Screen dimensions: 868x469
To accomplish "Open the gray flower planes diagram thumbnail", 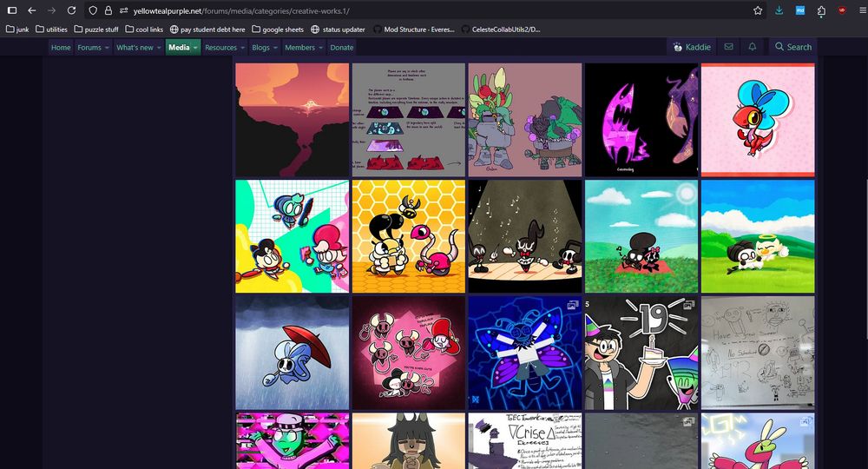I will click(409, 120).
